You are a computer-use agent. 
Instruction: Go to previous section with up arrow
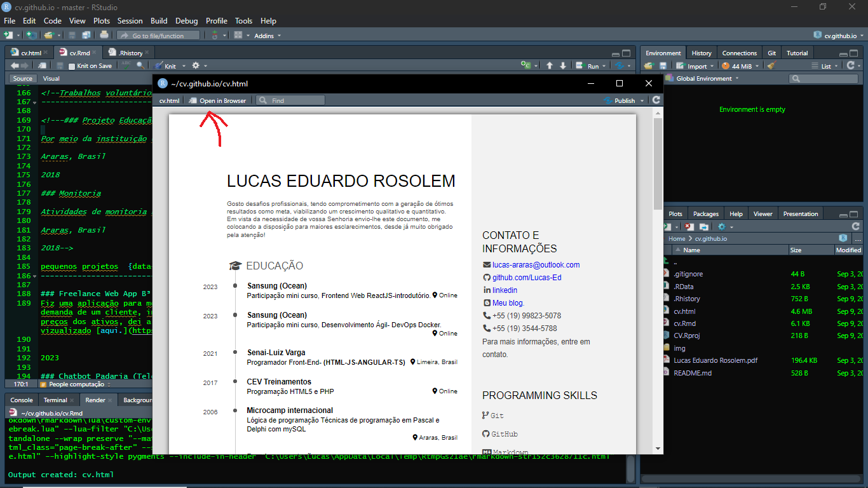550,65
